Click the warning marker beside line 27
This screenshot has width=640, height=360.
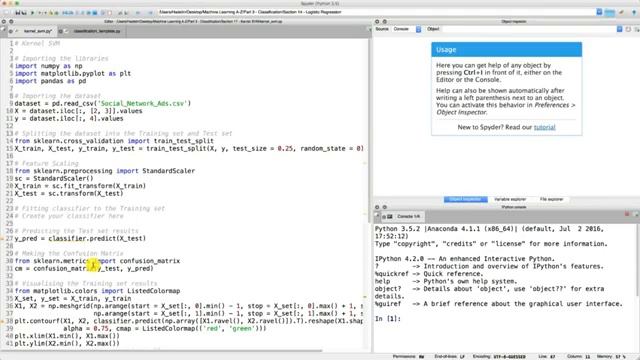pos(2,238)
